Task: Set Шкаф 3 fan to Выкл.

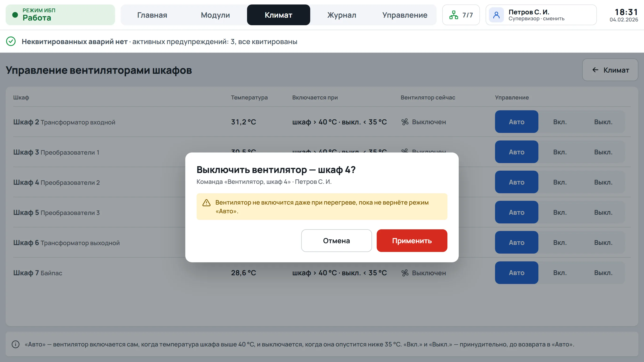Action: coord(603,152)
